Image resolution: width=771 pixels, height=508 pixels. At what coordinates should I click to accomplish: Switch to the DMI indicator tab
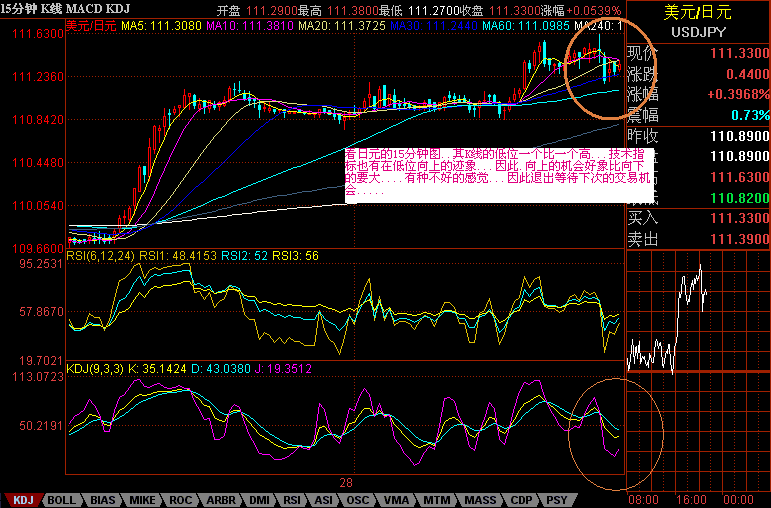tap(259, 500)
